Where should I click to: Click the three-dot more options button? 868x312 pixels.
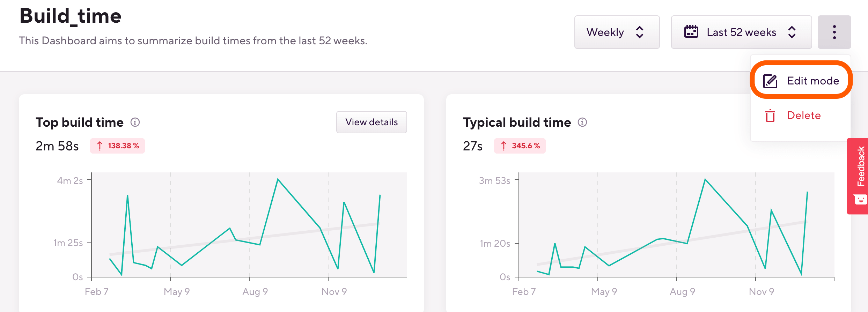click(x=834, y=32)
